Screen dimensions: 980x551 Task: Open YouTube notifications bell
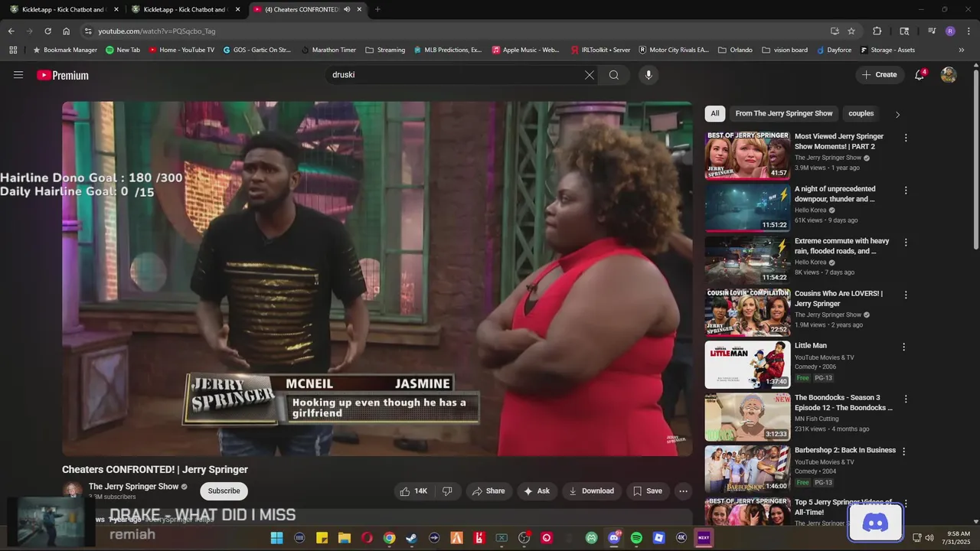click(920, 74)
